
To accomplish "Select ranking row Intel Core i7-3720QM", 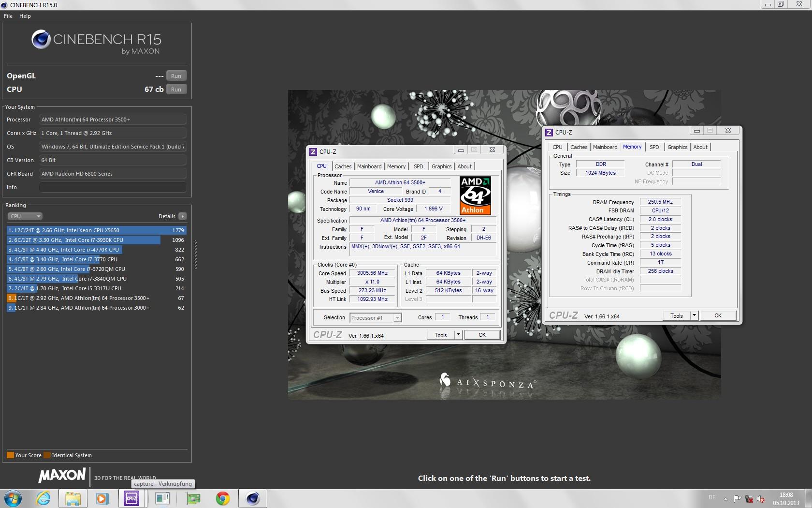I will point(97,269).
